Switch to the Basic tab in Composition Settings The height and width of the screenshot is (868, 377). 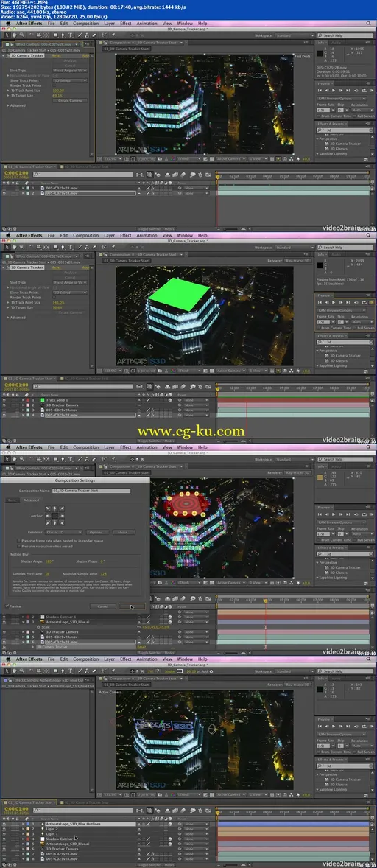pos(13,500)
